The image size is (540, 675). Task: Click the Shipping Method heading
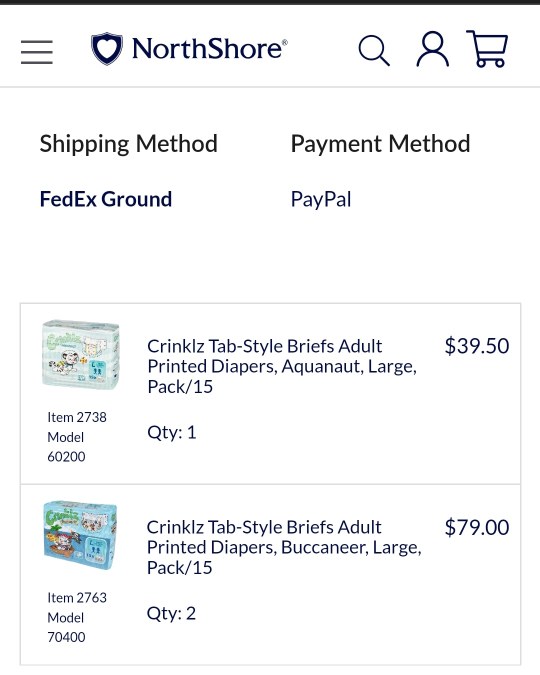(128, 144)
